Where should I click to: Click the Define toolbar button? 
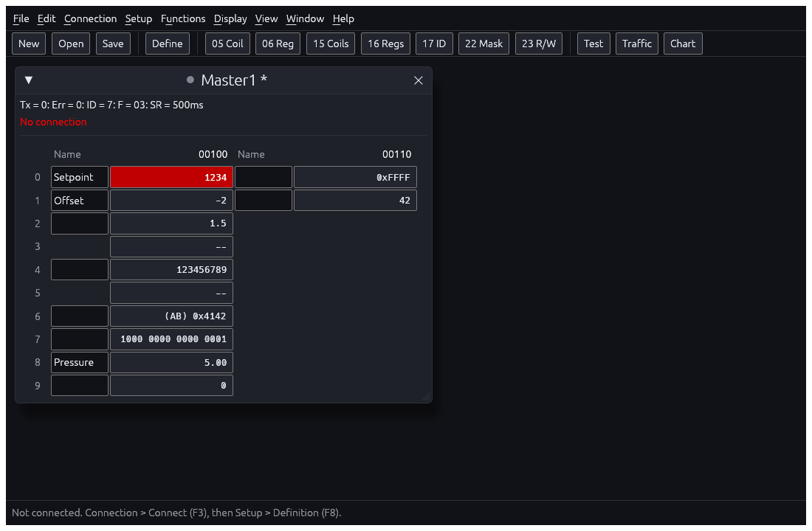[168, 44]
